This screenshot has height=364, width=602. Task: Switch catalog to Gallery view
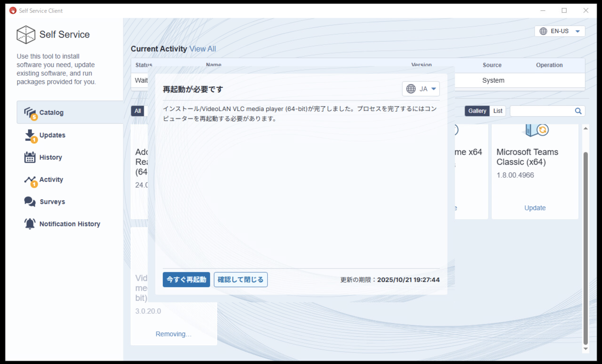[477, 111]
